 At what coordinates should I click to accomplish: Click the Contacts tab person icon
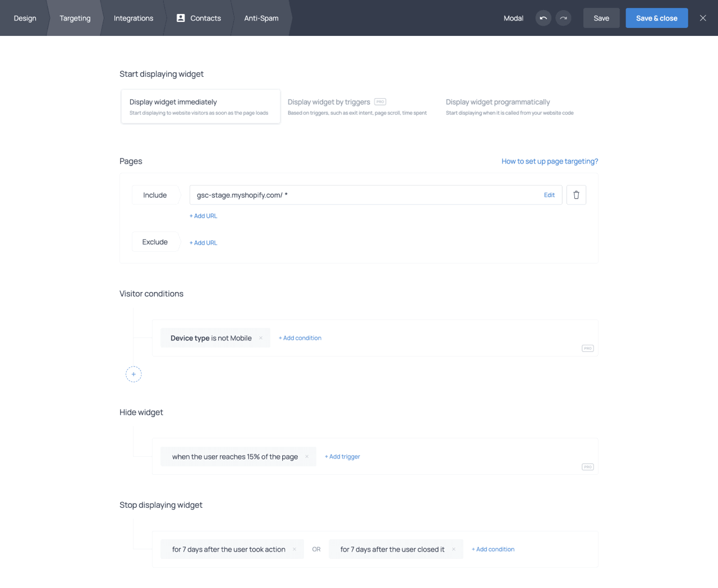pyautogui.click(x=181, y=18)
